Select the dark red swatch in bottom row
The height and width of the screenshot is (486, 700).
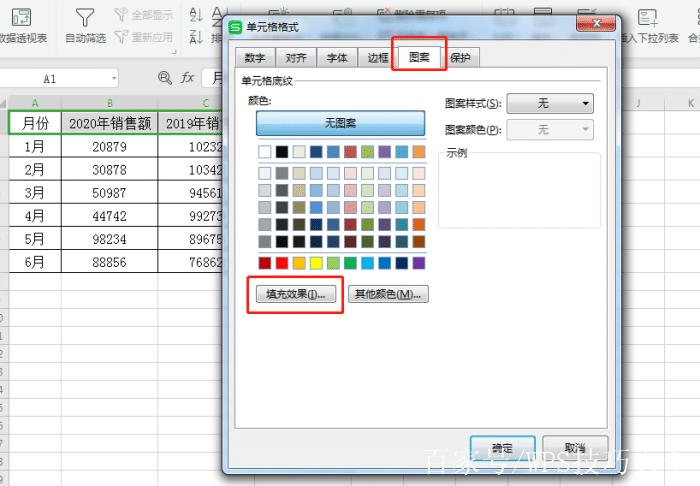[265, 263]
